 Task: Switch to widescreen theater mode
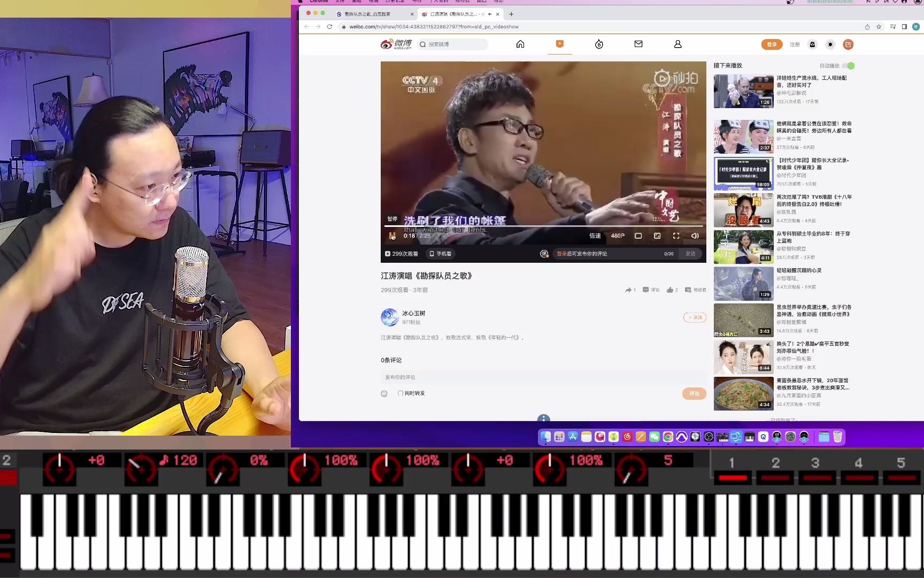(638, 235)
